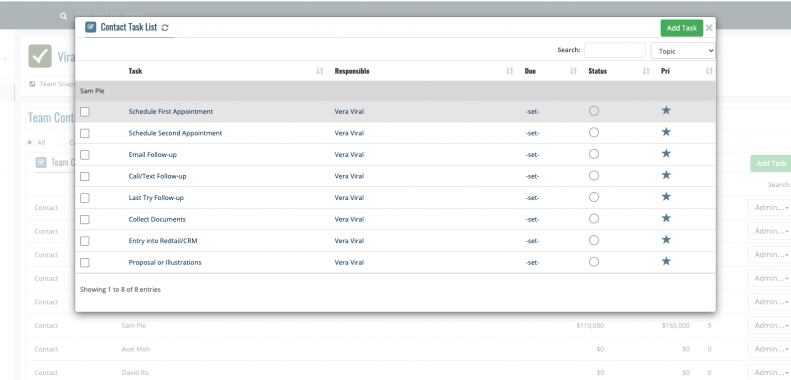
Task: Click the sort arrows in the Status column
Action: [646, 71]
